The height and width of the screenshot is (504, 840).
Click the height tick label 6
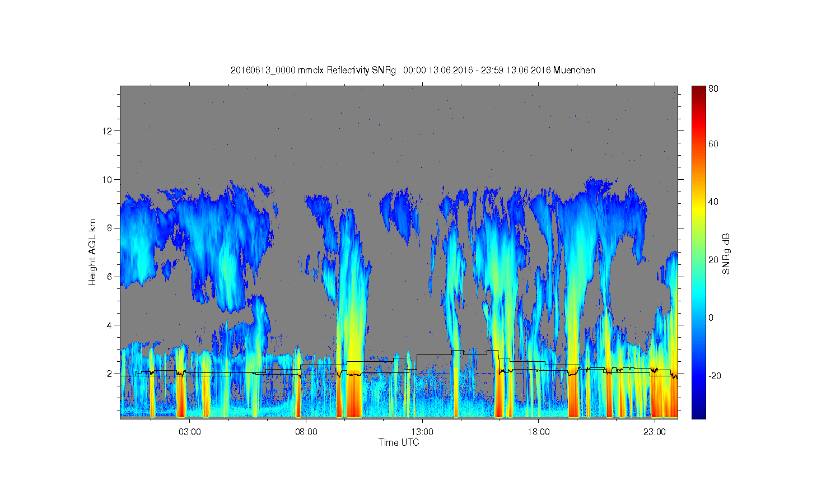110,277
